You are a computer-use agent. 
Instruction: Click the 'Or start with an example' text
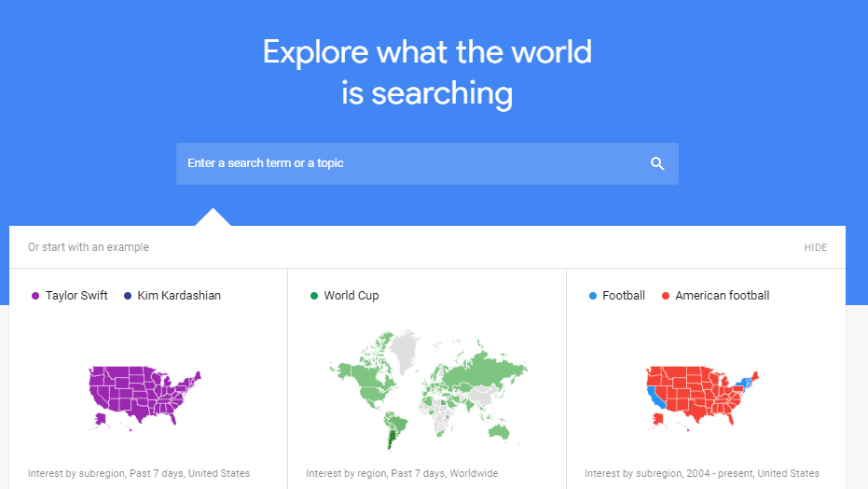click(89, 247)
